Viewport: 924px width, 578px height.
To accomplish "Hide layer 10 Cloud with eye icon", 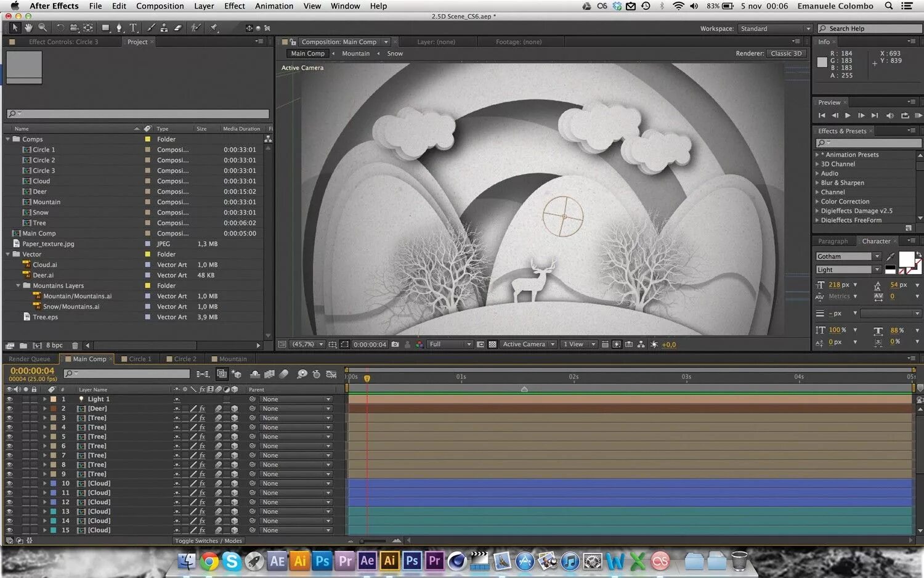I will point(9,484).
